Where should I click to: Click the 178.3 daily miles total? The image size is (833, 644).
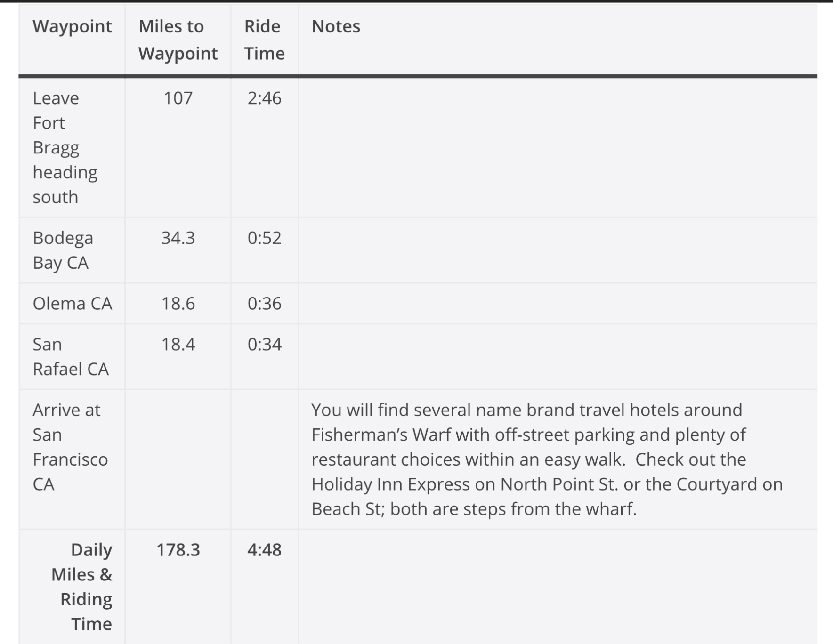178,549
